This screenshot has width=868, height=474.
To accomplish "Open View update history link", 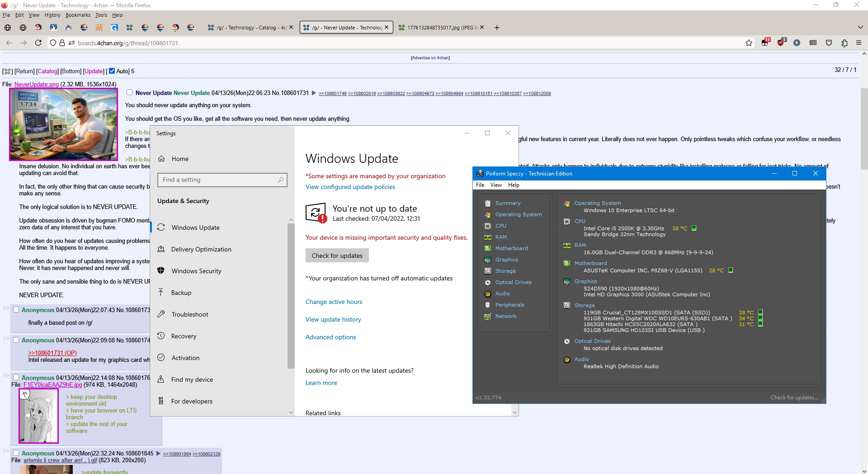I will point(333,319).
